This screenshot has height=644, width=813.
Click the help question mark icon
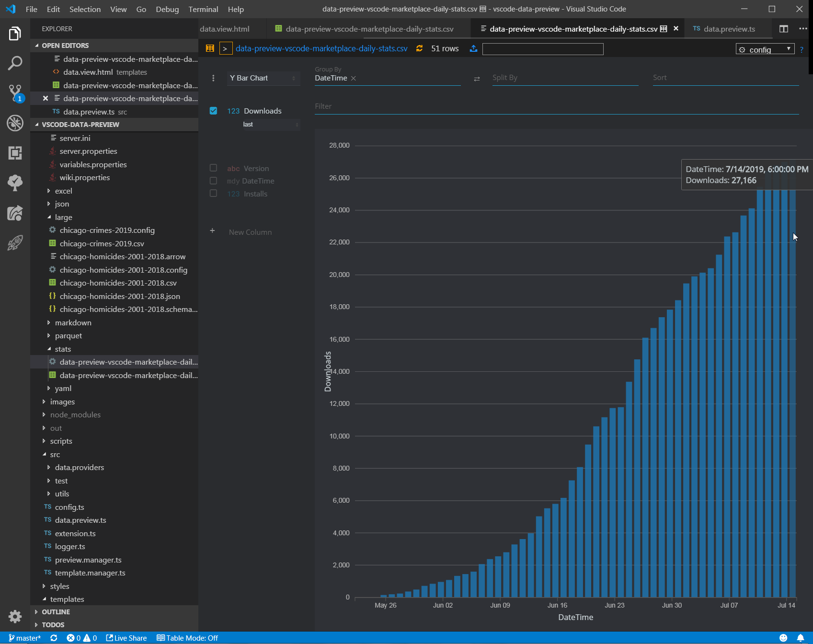(x=802, y=49)
